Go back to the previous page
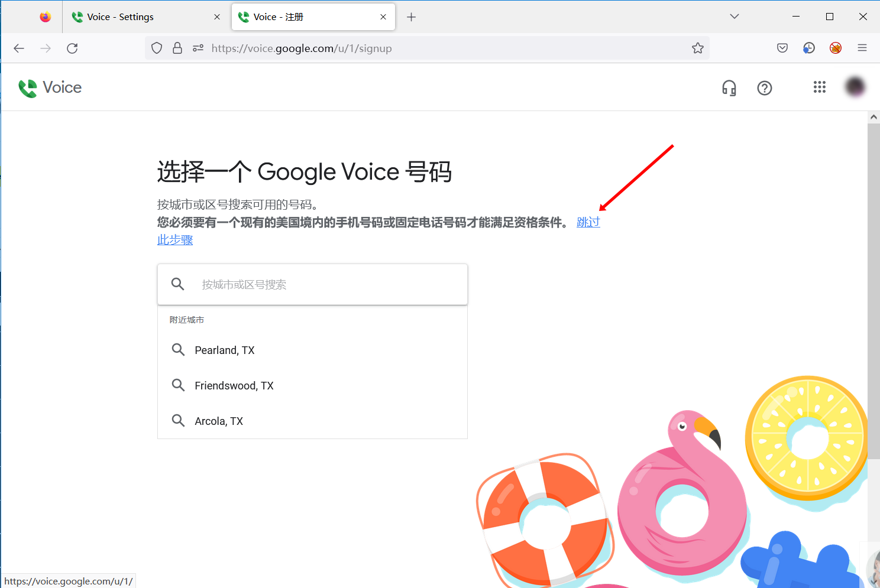This screenshot has width=880, height=588. point(19,48)
